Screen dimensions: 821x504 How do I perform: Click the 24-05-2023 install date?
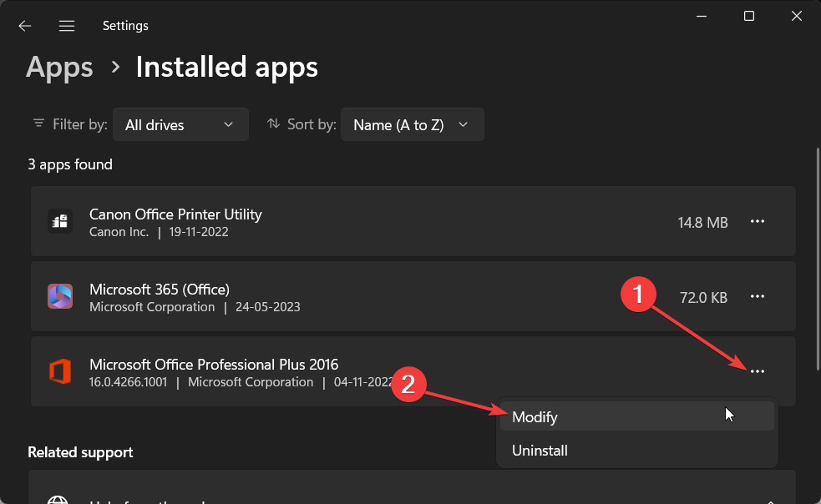coord(267,307)
